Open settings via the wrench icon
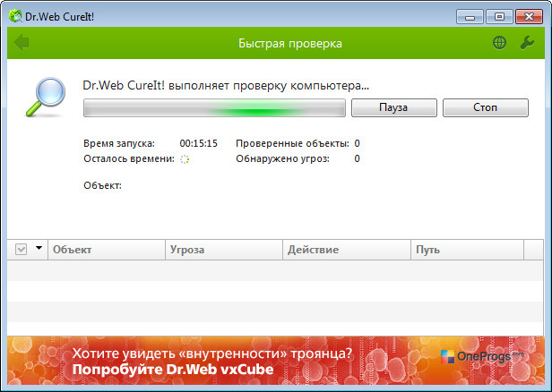This screenshot has height=392, width=552. coord(527,43)
